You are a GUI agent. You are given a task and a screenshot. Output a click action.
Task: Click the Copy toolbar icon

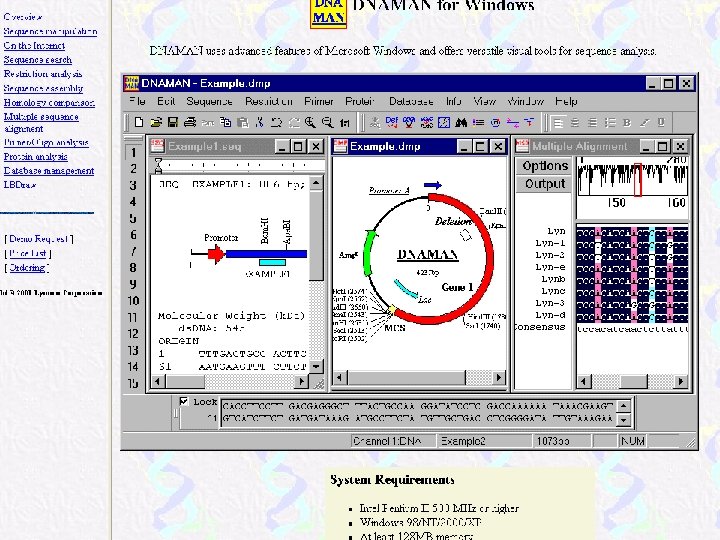click(x=225, y=122)
